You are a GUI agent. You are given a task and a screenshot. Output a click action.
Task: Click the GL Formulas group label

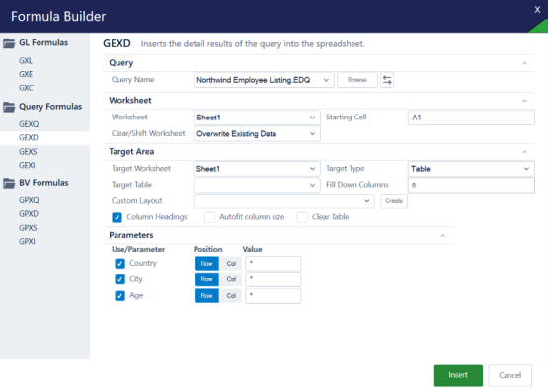(43, 43)
